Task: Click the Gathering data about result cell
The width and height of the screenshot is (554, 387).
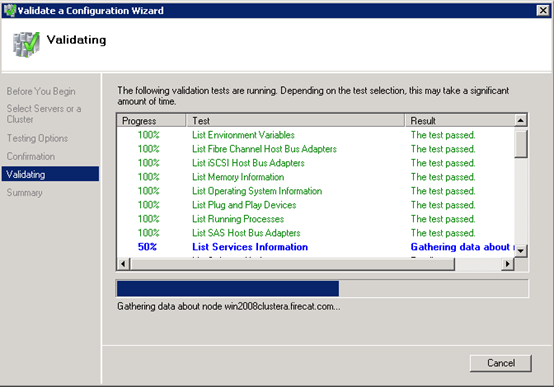Action: coord(462,247)
